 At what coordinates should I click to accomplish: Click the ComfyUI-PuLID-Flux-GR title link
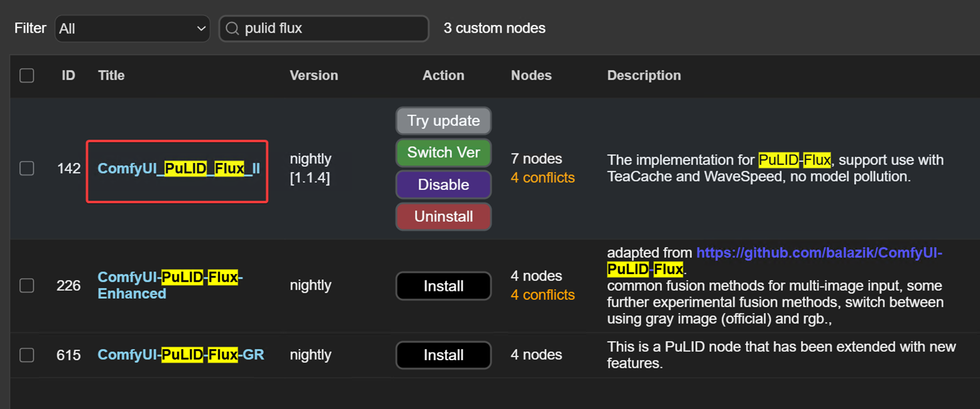[x=181, y=354]
